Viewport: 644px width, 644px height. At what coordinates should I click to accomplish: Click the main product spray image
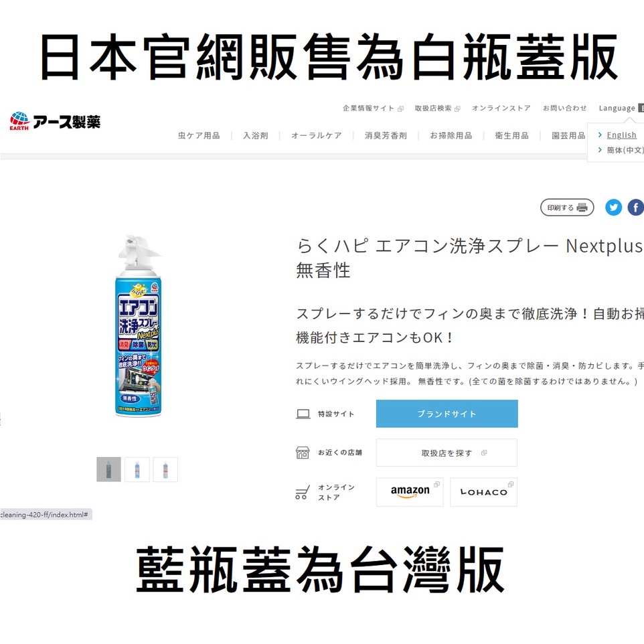point(139,326)
